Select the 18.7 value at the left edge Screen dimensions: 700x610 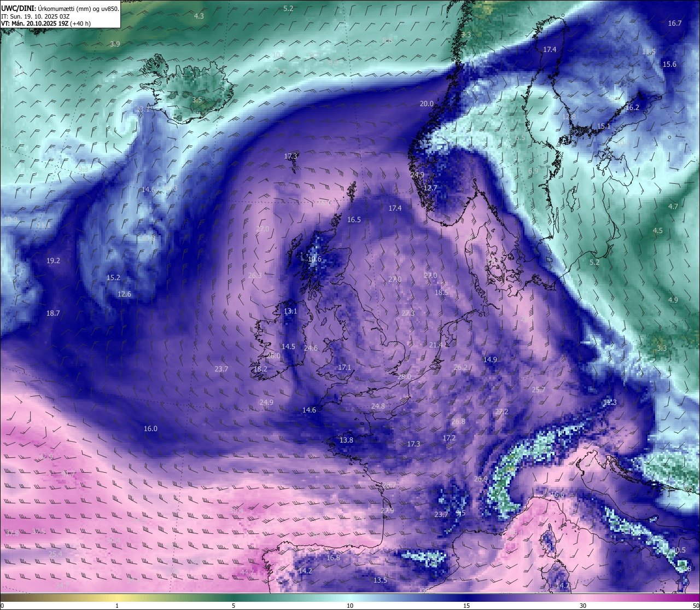53,313
